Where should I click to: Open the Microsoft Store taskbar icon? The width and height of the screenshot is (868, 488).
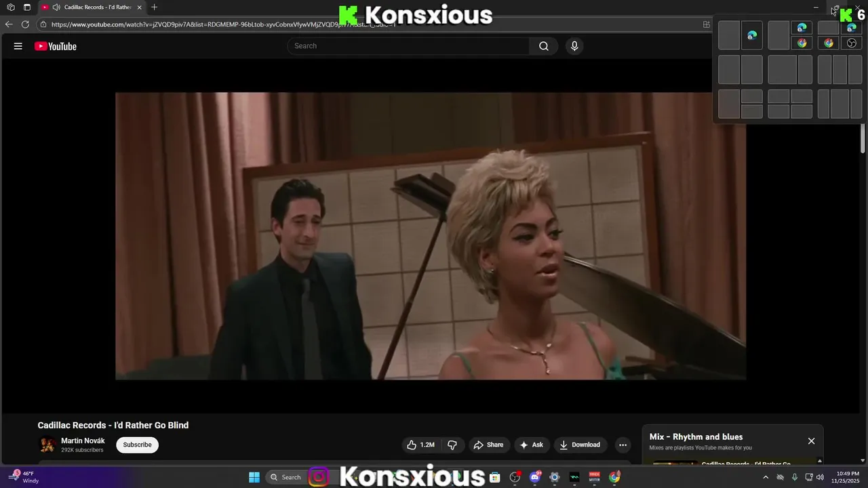click(x=495, y=477)
